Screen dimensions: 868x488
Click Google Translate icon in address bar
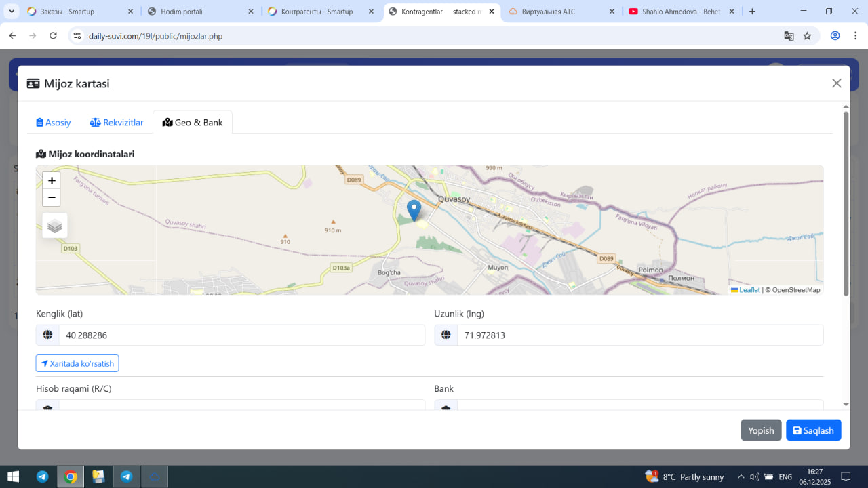789,36
